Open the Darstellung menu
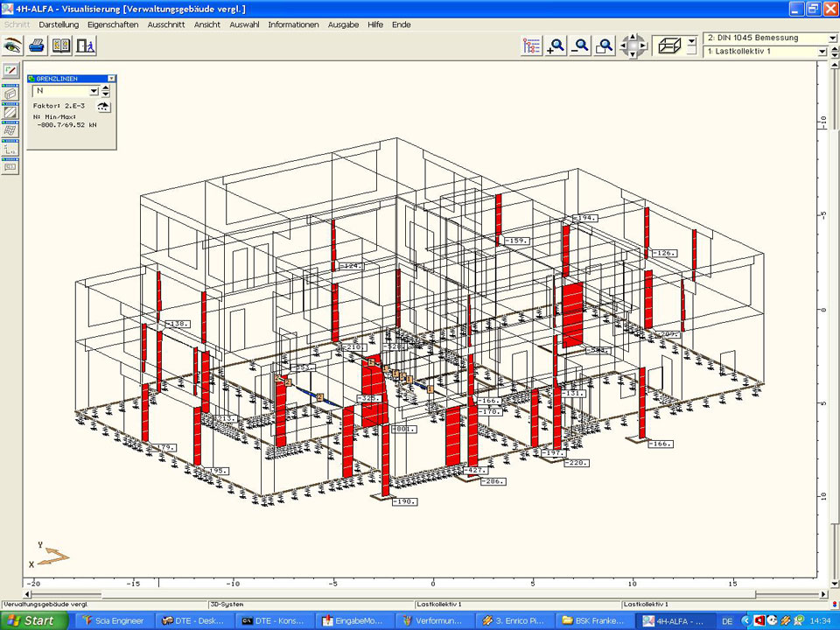Viewport: 840px width, 630px height. coord(59,24)
